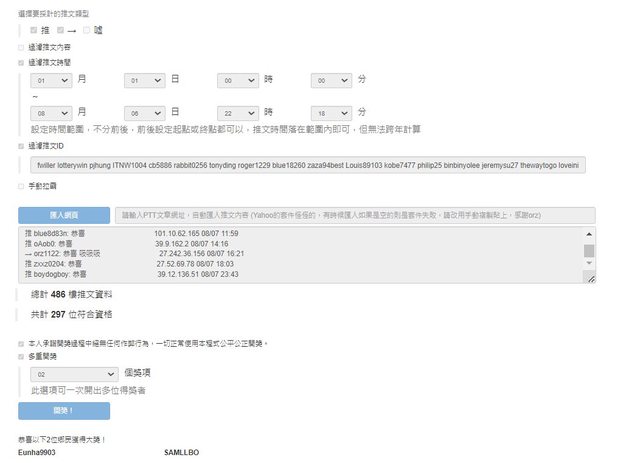The image size is (640, 463).
Task: Tick the fair-draw promise checkbox
Action: click(22, 343)
